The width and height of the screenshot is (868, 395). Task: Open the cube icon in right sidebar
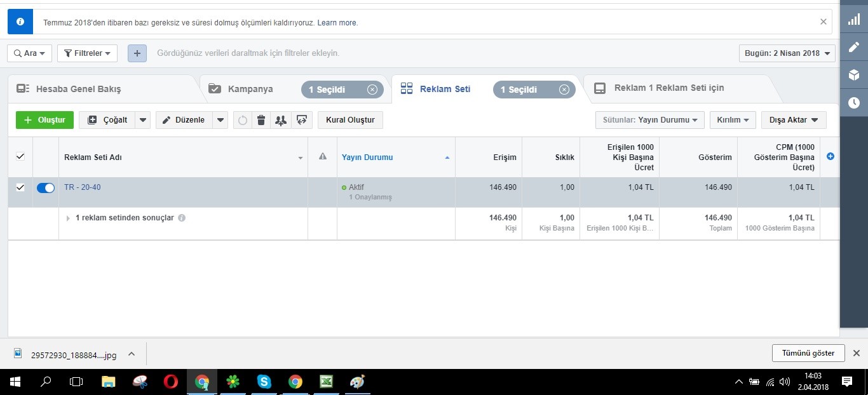click(x=854, y=75)
